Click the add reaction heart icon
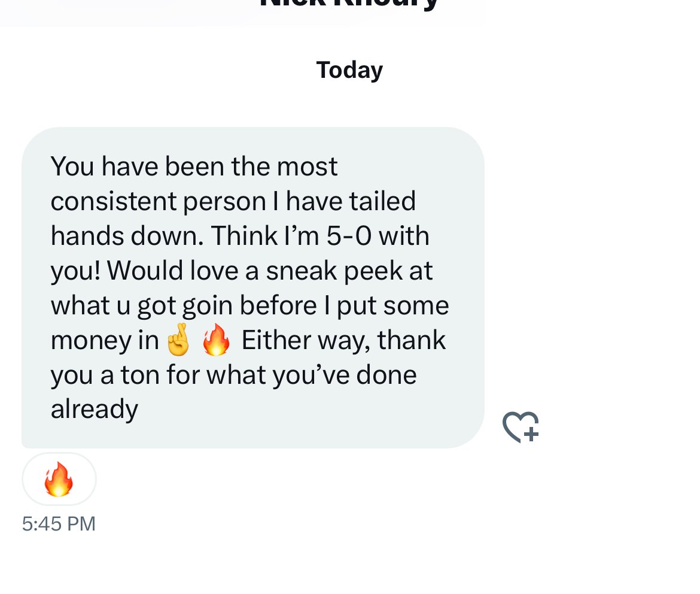The image size is (700, 594). click(521, 427)
